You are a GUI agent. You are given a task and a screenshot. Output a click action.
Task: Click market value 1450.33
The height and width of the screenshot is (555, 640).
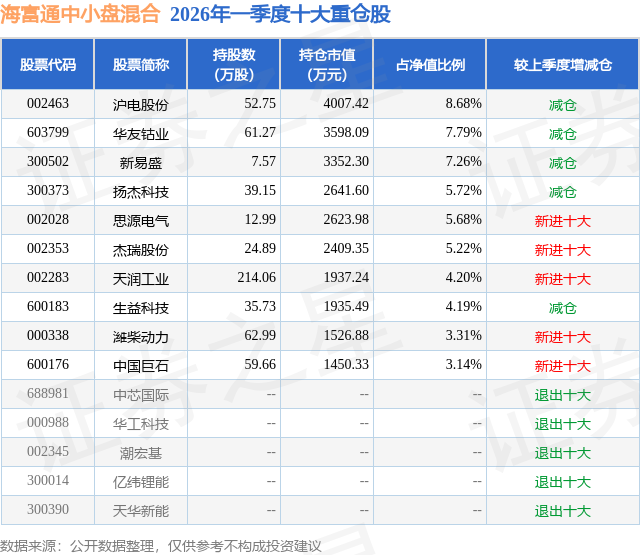pyautogui.click(x=346, y=364)
